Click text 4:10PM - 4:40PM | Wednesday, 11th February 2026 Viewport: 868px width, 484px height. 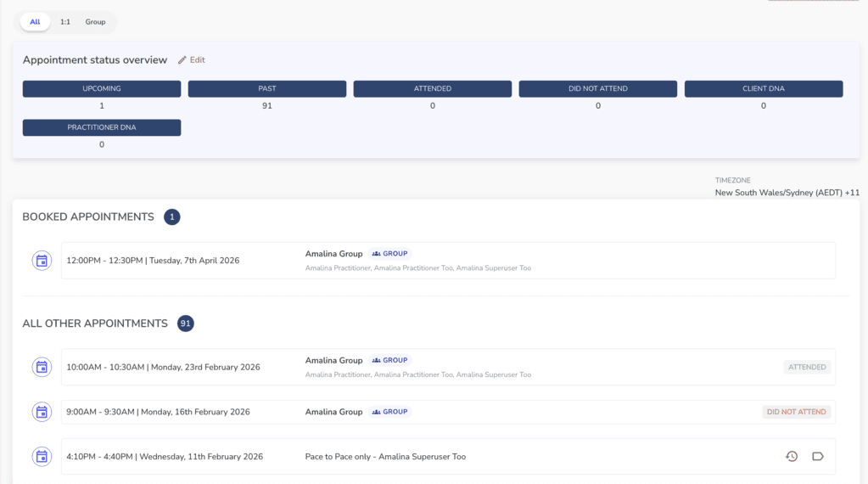tap(165, 457)
